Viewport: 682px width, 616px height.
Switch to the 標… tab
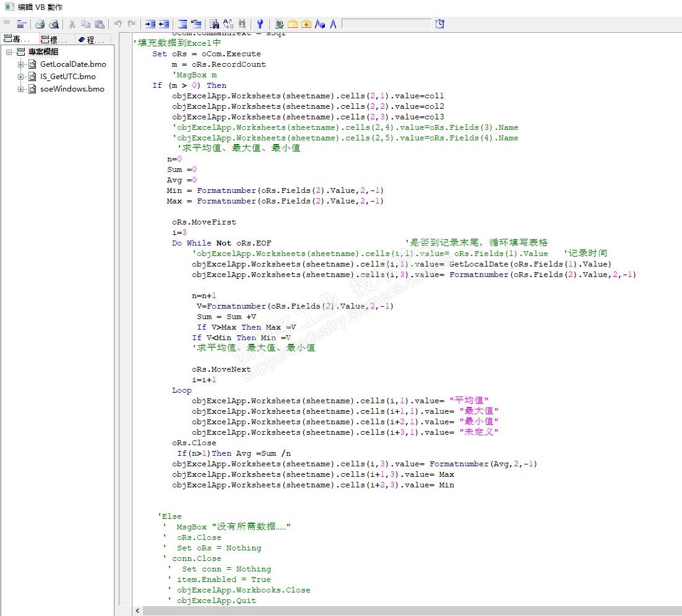(x=53, y=40)
